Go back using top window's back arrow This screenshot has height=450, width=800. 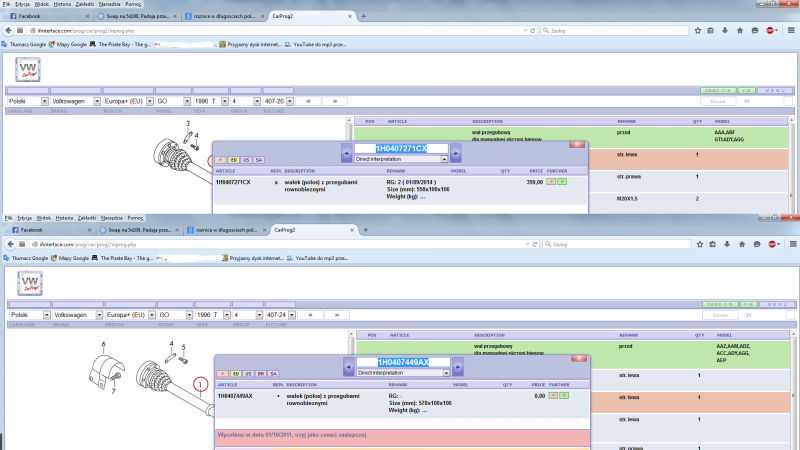(x=9, y=31)
